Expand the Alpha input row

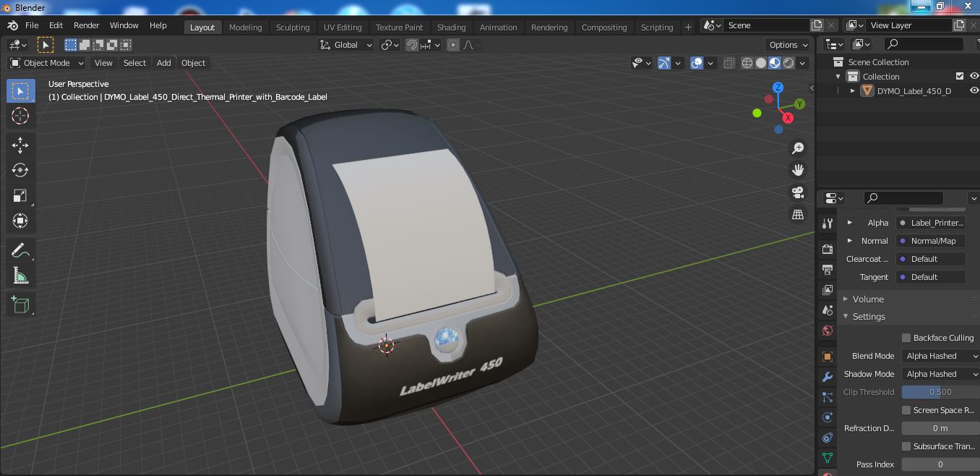850,223
